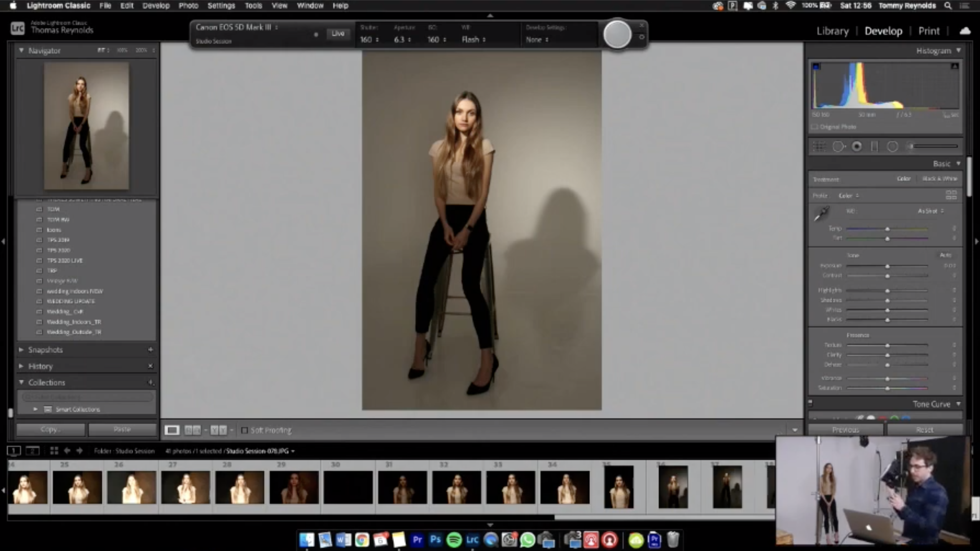
Task: Expand the History panel
Action: coord(40,366)
